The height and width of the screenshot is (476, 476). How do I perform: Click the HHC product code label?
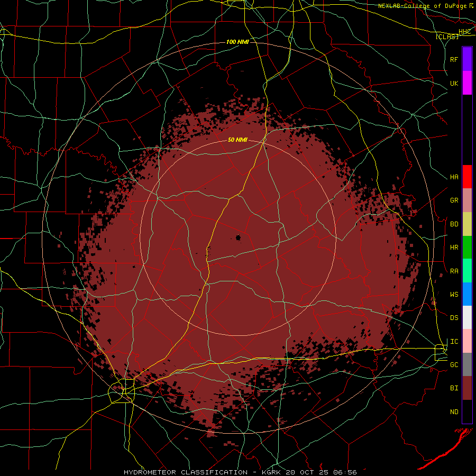point(465,32)
